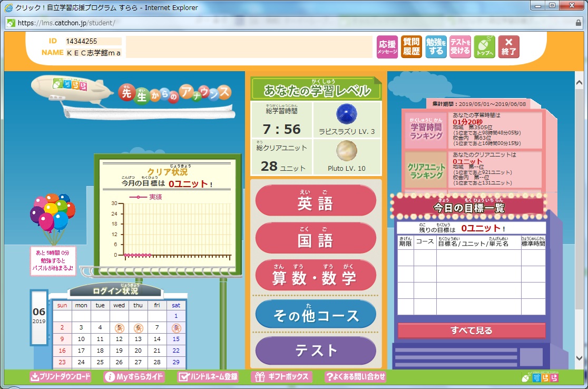Screen dimensions: 588x389
Task: Click the 勉強をする study icon
Action: click(x=436, y=47)
